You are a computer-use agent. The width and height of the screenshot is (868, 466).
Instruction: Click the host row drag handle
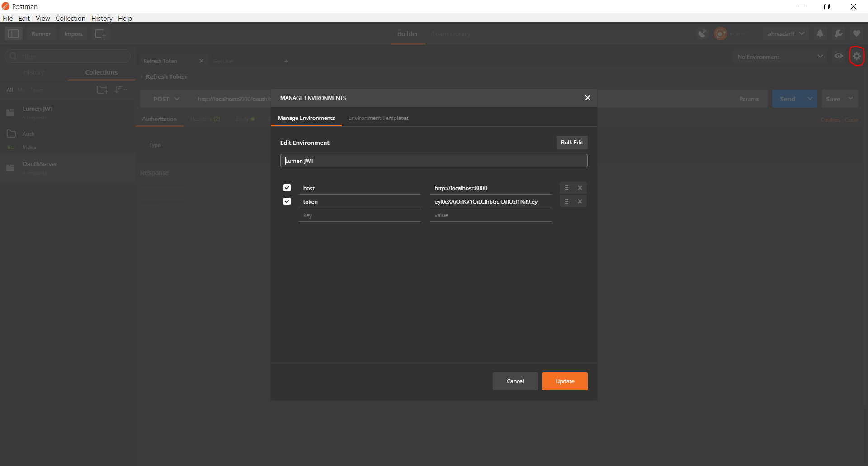(566, 188)
